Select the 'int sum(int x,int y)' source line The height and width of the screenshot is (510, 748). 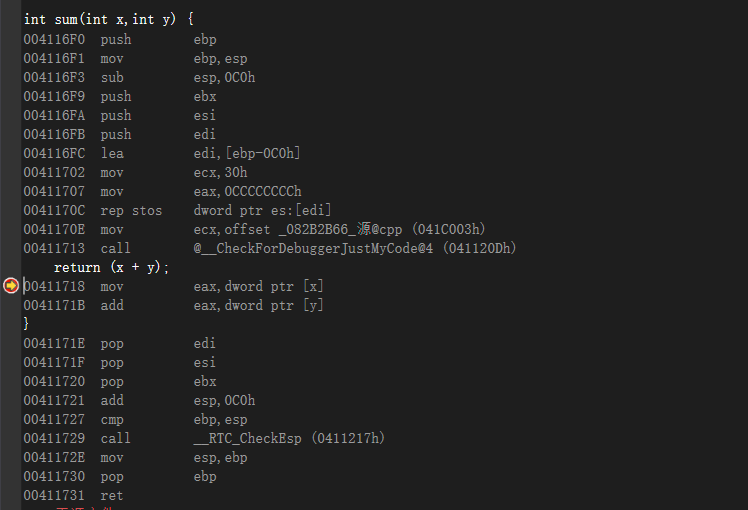pyautogui.click(x=109, y=20)
